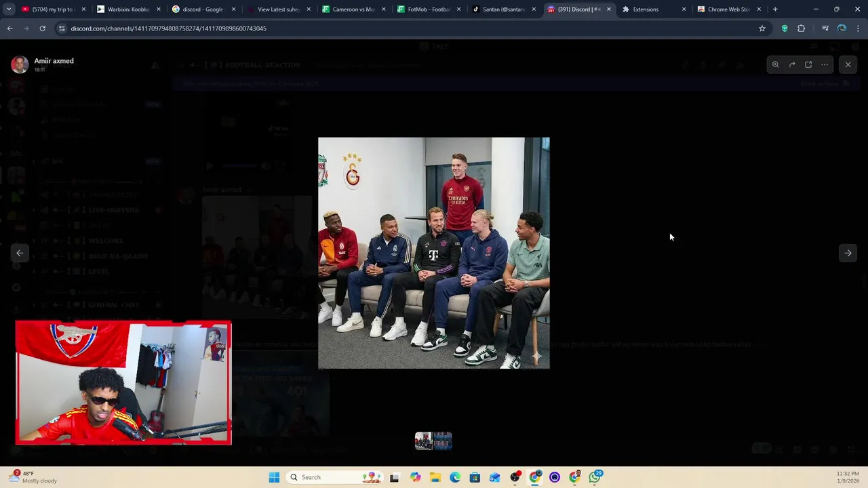This screenshot has width=868, height=488.
Task: Close the YouTube 'my trip to' tab
Action: 83,9
